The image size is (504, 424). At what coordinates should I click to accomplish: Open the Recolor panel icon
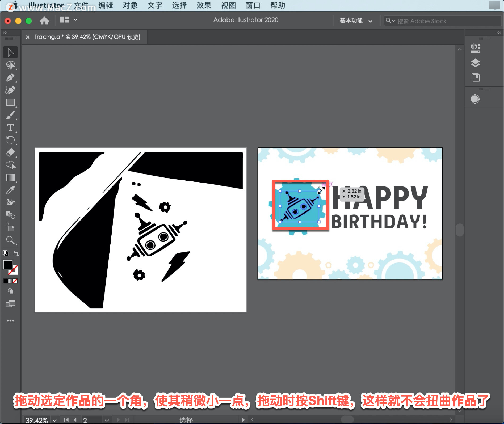(x=476, y=99)
